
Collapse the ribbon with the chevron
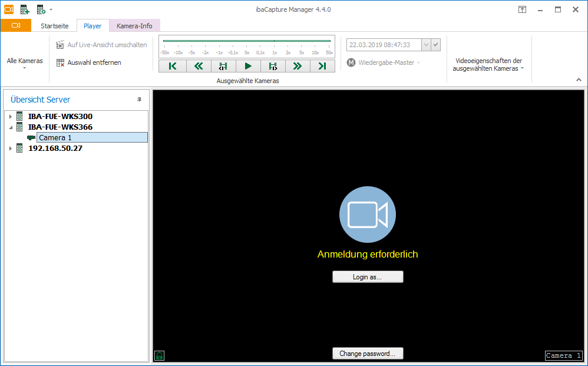[x=579, y=80]
